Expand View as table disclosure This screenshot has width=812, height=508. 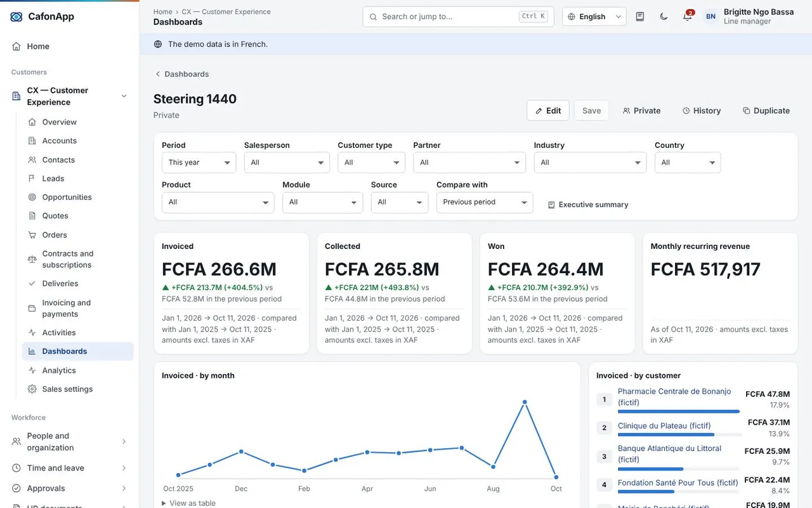tap(188, 503)
